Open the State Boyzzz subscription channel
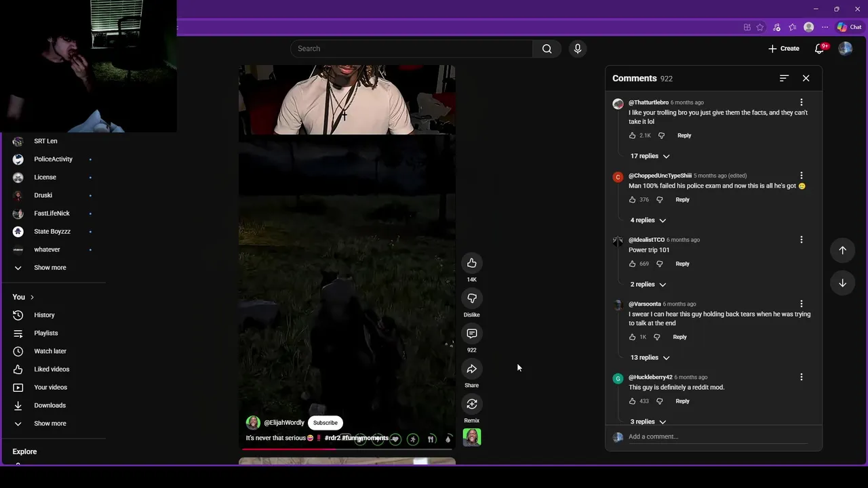 click(53, 232)
